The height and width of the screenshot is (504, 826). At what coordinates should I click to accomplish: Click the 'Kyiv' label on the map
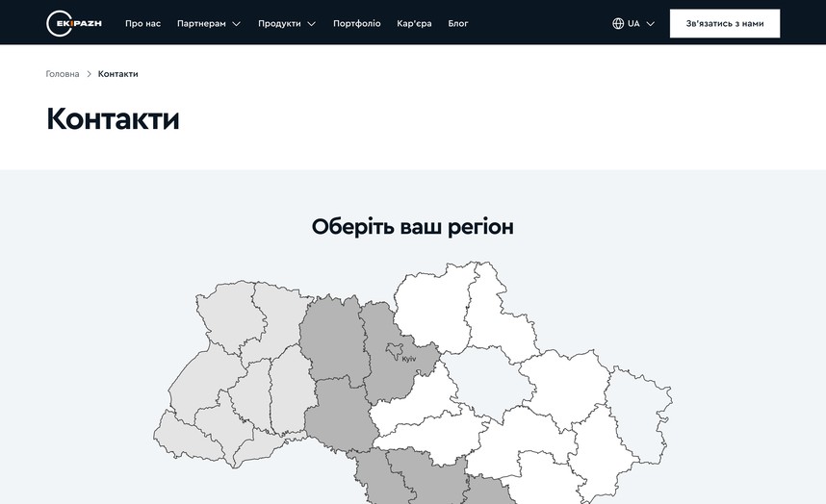409,359
